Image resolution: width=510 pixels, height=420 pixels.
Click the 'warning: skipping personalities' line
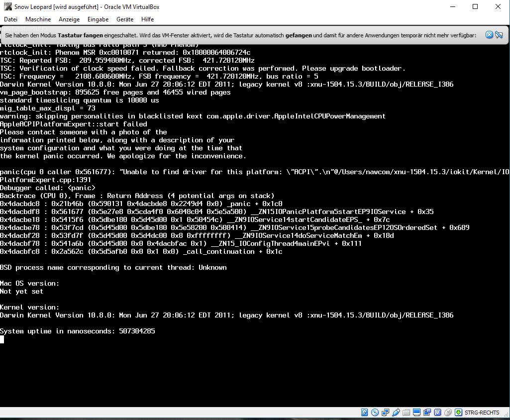point(193,116)
